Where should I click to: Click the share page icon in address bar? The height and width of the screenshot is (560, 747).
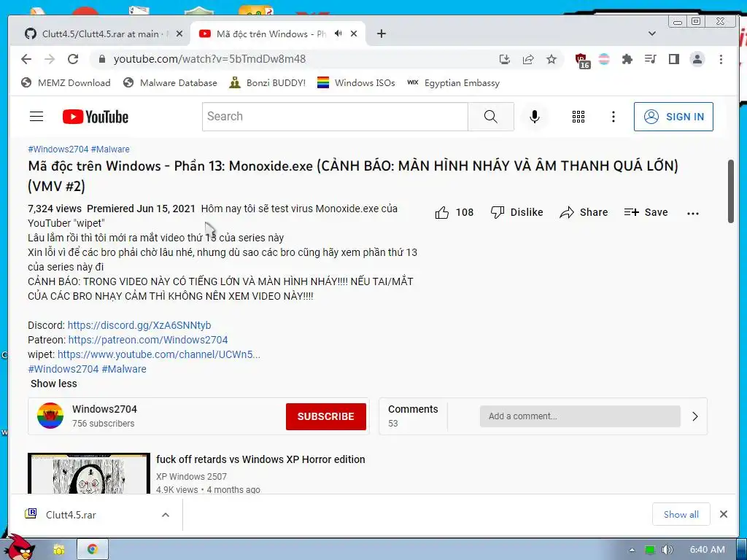[x=528, y=59]
